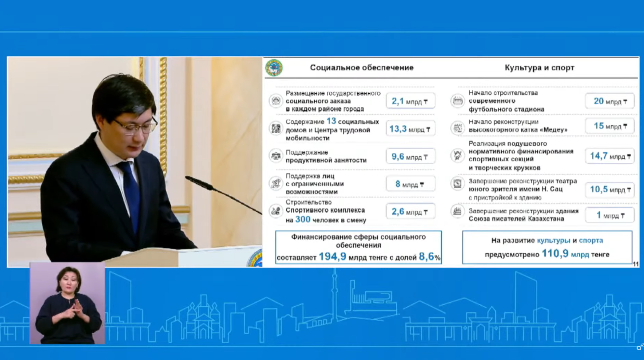The image size is (644, 360).
Task: Click the 194,9 млрд social financing summary box
Action: (x=358, y=247)
